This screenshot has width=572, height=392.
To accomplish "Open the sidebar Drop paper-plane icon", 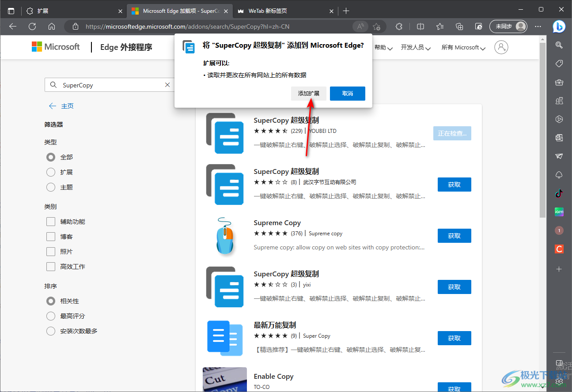I will 559,156.
